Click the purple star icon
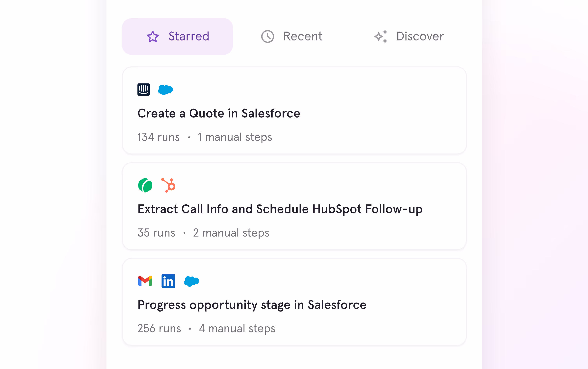 coord(153,37)
